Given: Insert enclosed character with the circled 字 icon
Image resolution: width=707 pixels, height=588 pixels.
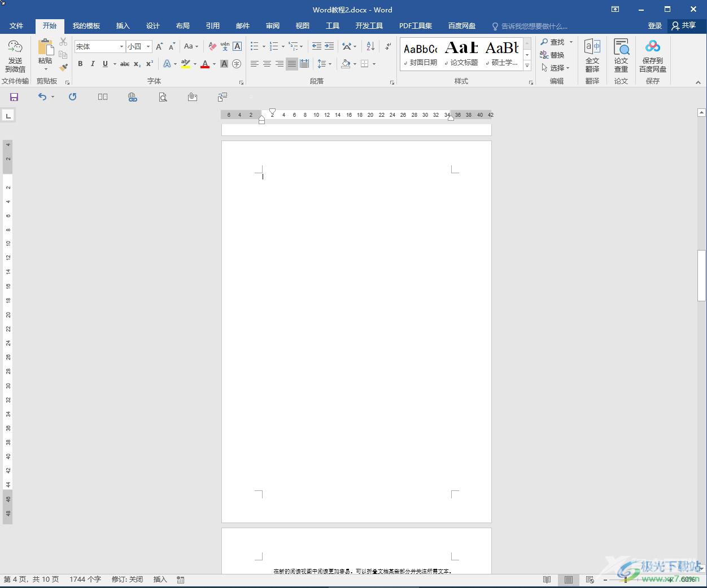Looking at the screenshot, I should tap(237, 64).
